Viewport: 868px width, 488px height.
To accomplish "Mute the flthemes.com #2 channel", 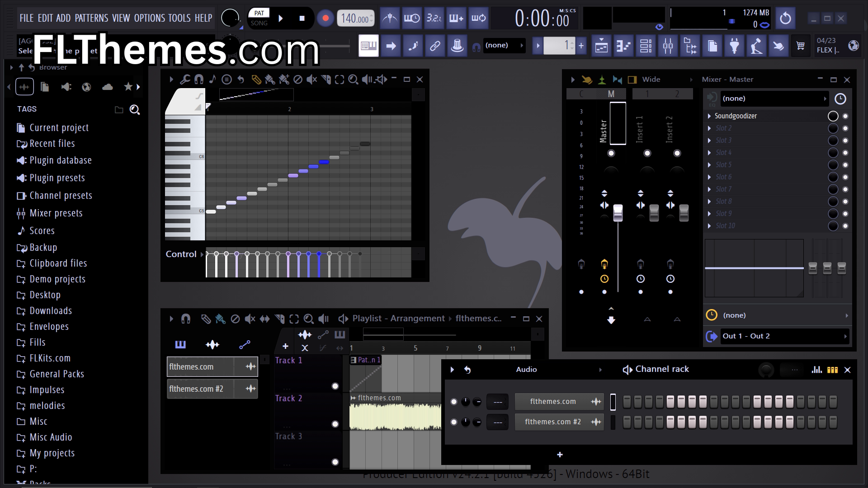I will [454, 422].
